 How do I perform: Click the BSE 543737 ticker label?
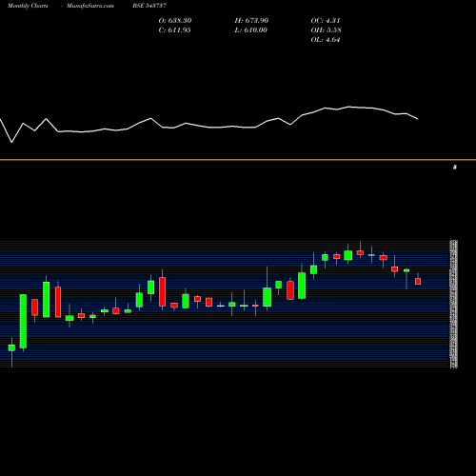tap(149, 6)
